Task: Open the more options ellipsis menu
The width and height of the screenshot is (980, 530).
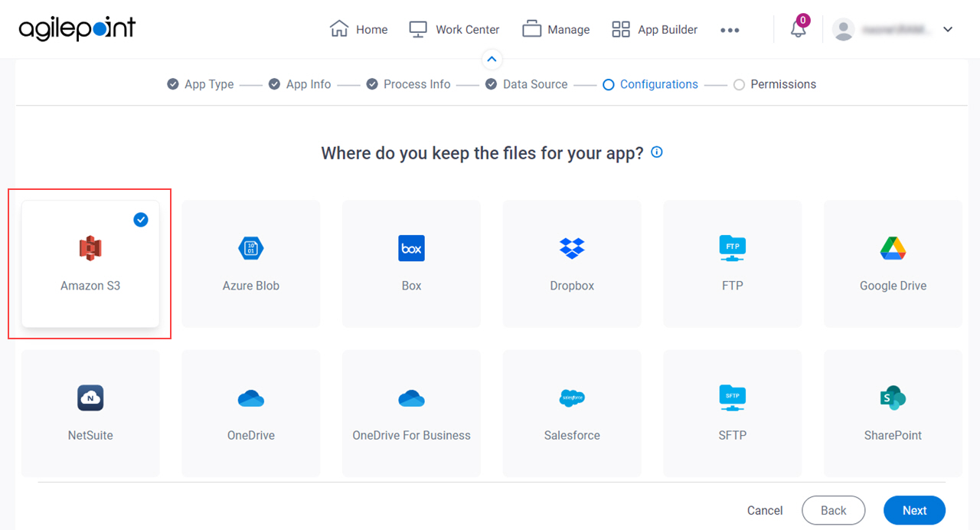Action: [730, 30]
